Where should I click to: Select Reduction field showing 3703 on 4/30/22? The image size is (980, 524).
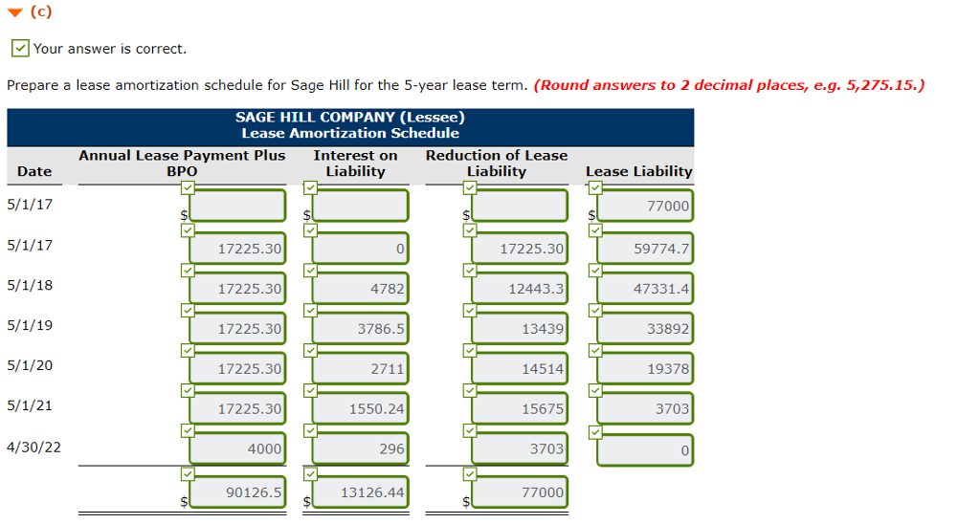tap(520, 448)
